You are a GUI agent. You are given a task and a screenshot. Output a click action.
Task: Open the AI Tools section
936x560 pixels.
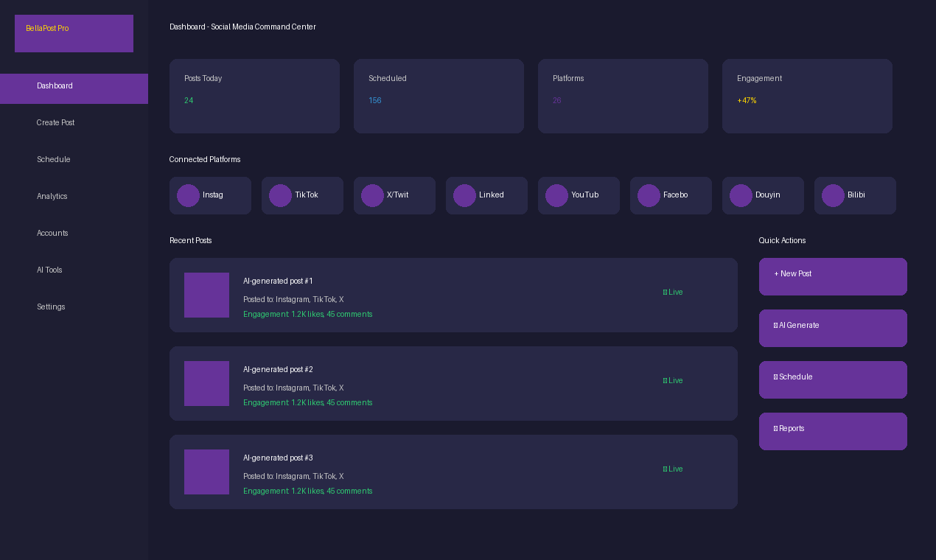(x=49, y=270)
